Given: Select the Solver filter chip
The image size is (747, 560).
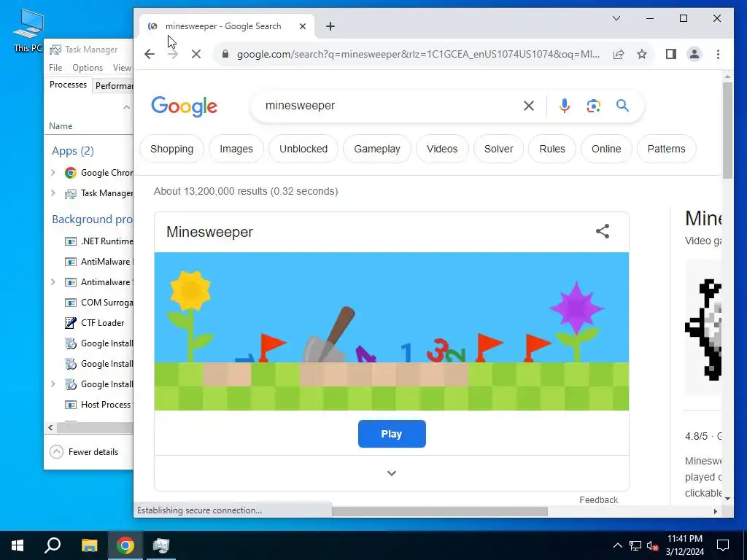Looking at the screenshot, I should [x=498, y=149].
